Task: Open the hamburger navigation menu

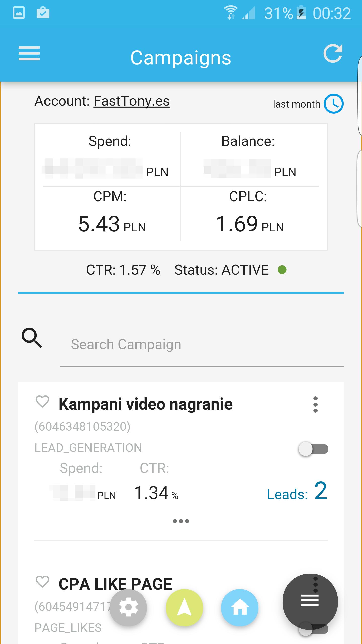Action: pyautogui.click(x=29, y=53)
